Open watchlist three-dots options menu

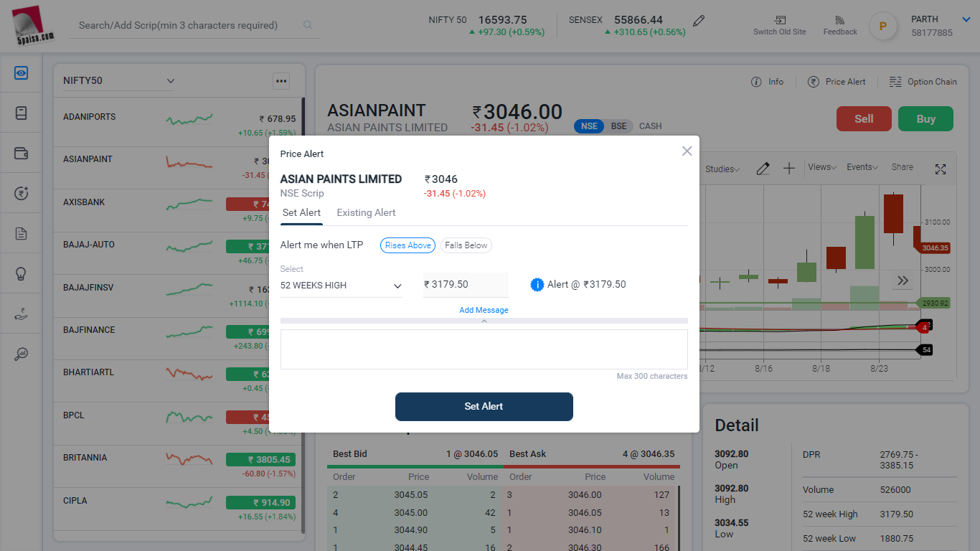point(281,81)
